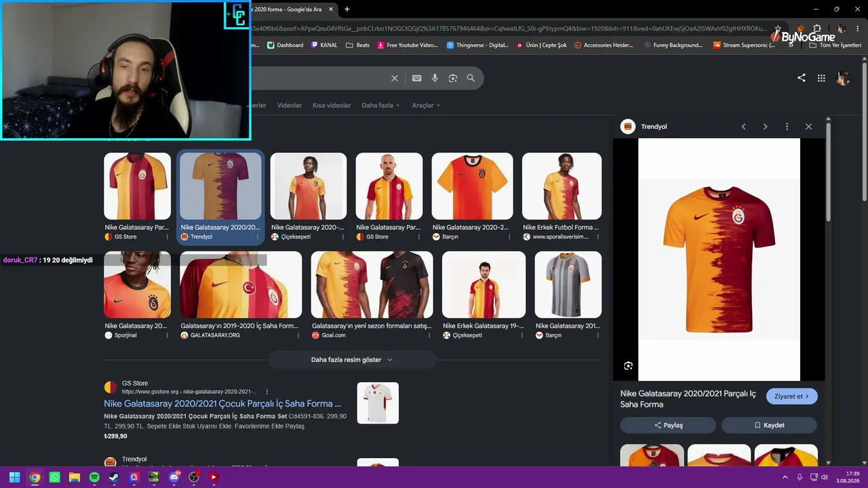Open Goal.com yeni sezon formaları image

point(372,285)
